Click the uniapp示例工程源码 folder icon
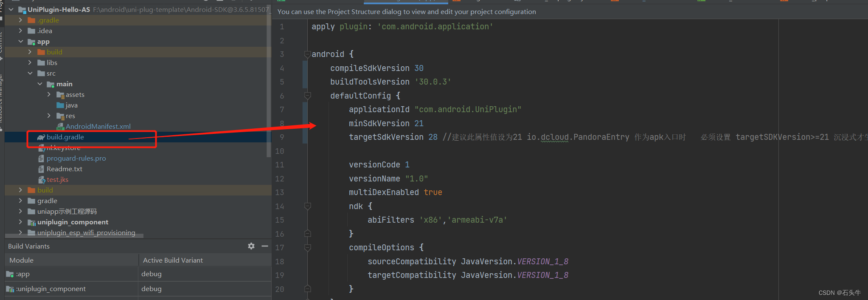 (31, 211)
